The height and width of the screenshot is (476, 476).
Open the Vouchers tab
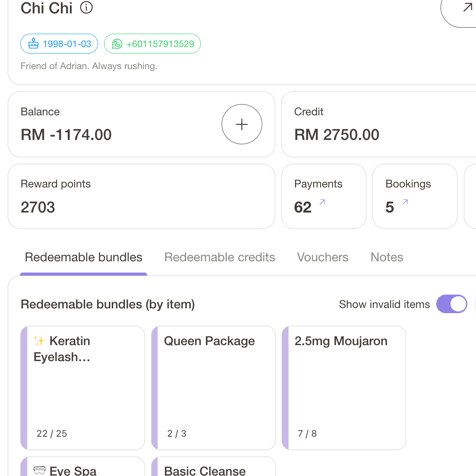(322, 257)
